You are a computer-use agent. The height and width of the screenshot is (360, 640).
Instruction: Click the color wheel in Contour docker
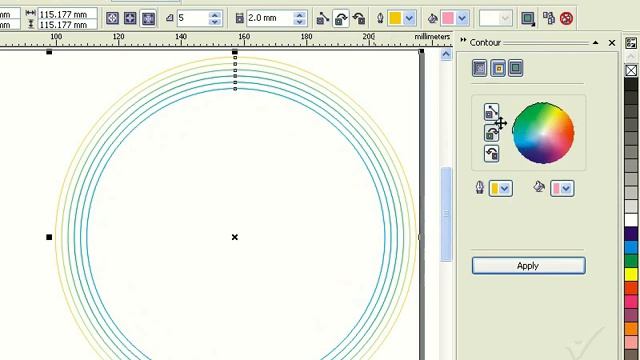(543, 133)
